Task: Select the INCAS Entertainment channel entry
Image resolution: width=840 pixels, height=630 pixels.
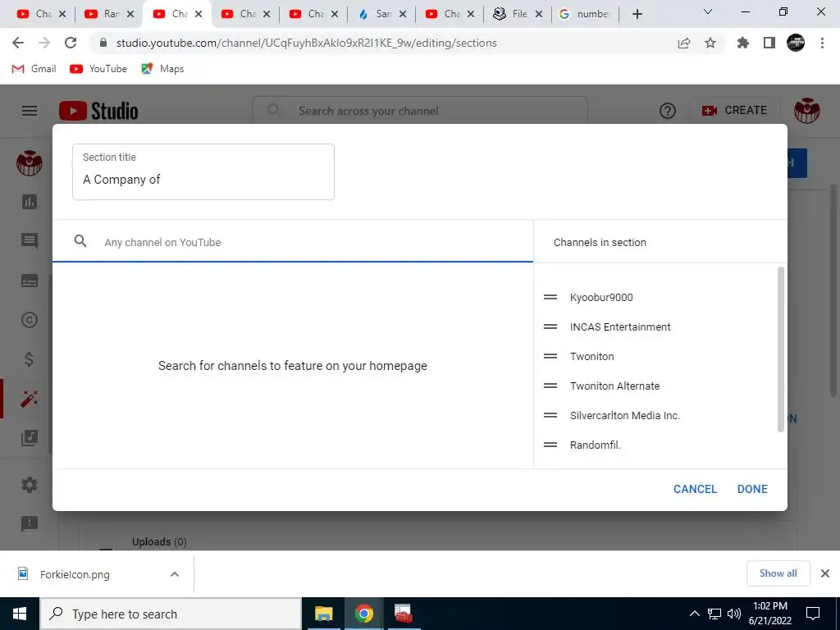Action: 620,326
